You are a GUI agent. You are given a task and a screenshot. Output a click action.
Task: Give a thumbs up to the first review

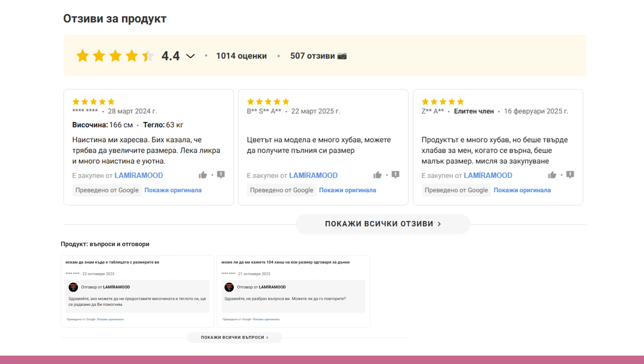click(203, 175)
